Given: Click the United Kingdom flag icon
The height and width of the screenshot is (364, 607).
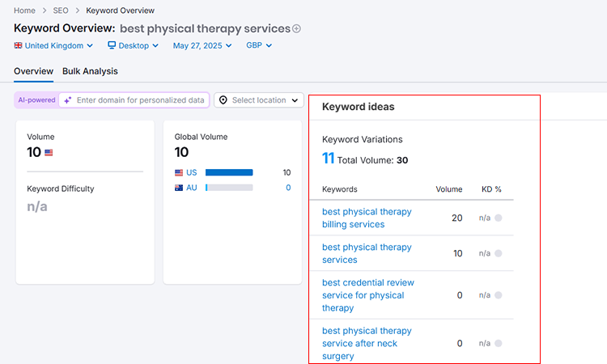Looking at the screenshot, I should 18,45.
